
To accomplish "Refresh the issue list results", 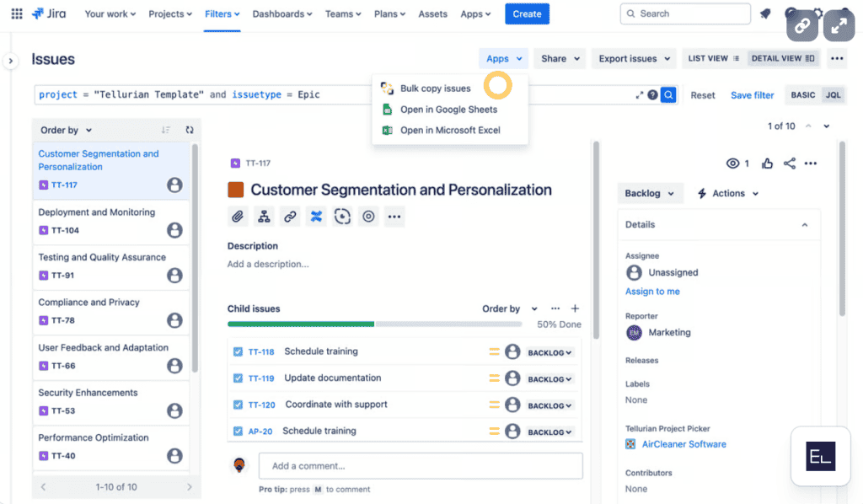I will [x=190, y=130].
